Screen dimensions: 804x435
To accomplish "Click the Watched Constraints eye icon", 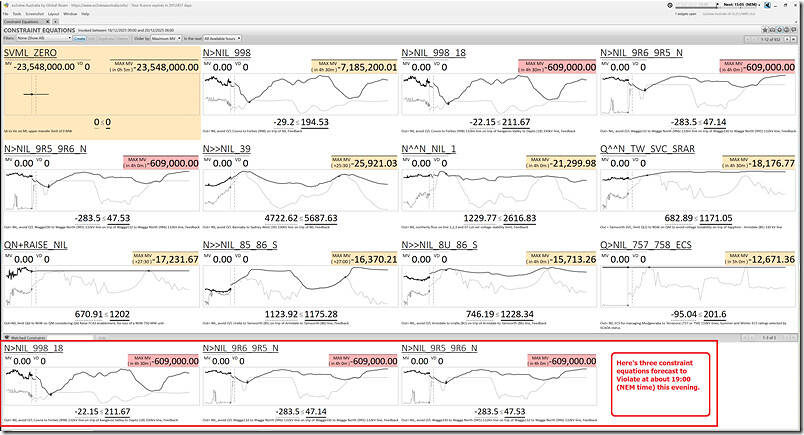I will [7, 338].
